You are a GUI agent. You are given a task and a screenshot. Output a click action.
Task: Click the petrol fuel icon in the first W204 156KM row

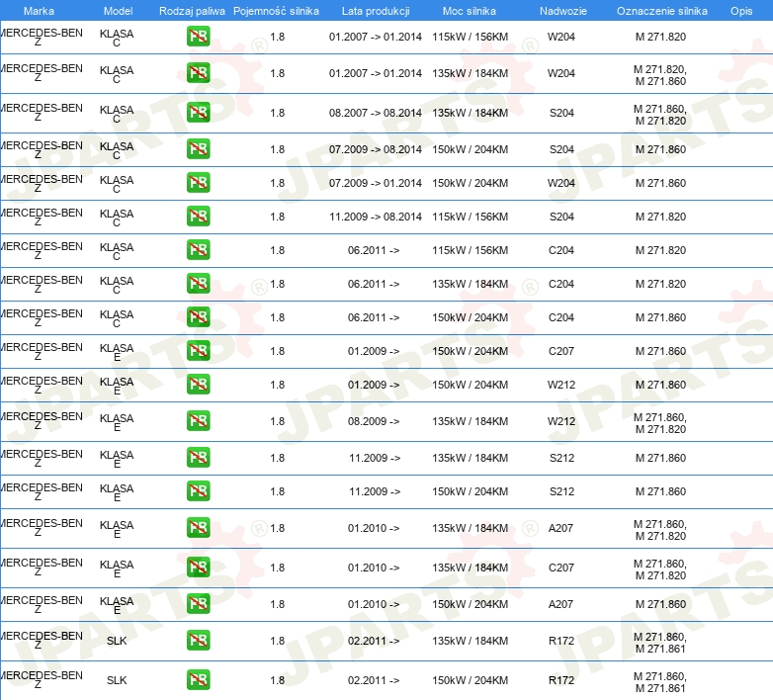point(198,38)
